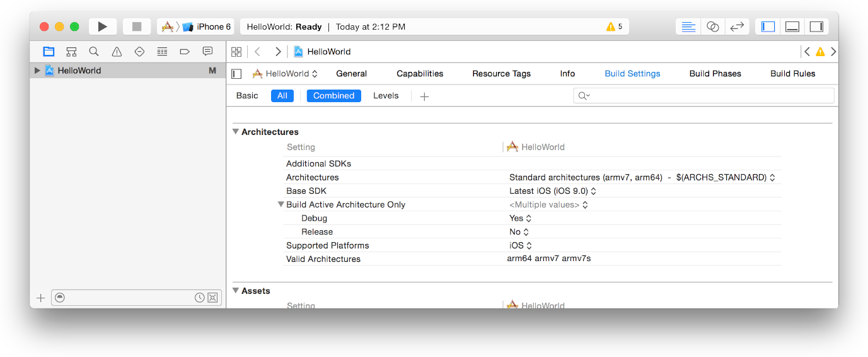
Task: Open the Base SDK dropdown
Action: click(x=552, y=191)
